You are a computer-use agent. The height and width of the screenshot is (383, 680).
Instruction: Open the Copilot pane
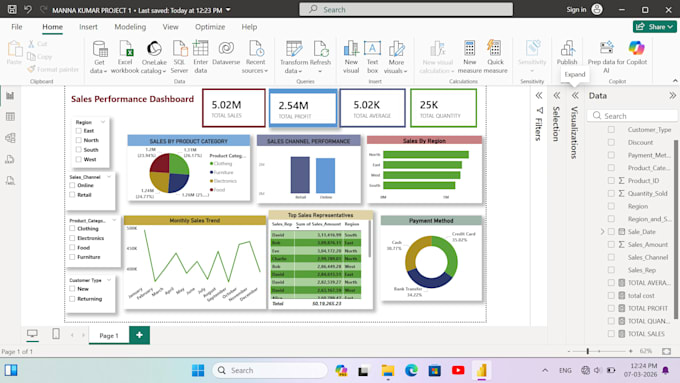636,52
